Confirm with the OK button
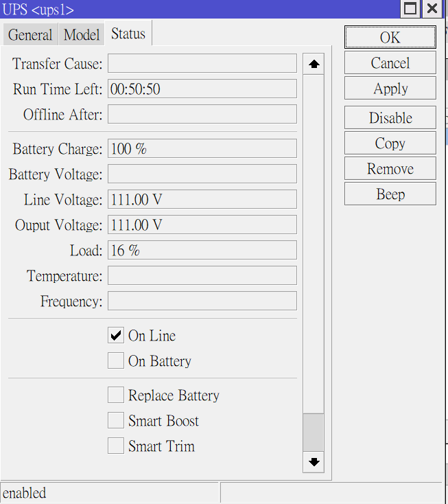This screenshot has width=448, height=504. click(x=390, y=37)
